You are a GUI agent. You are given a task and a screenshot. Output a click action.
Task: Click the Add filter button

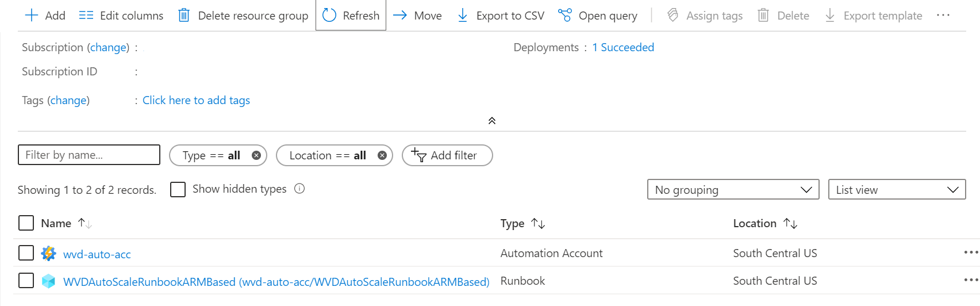tap(447, 155)
